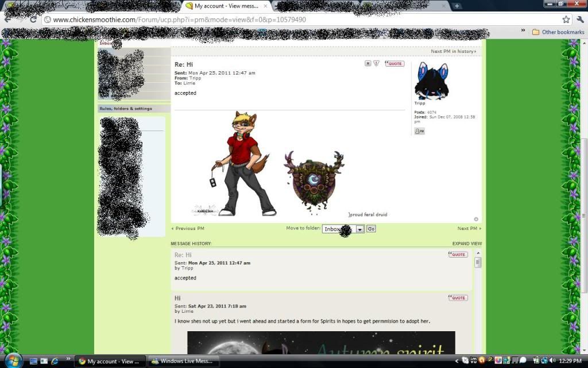Click the Go button beside the folder dropdown
The height and width of the screenshot is (368, 588).
tap(371, 229)
